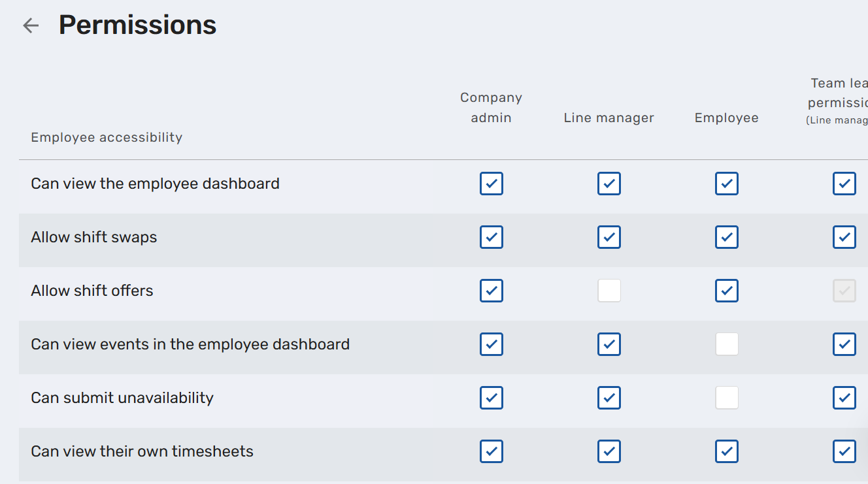Uncheck Team leader for Can view own timesheets
The height and width of the screenshot is (484, 868).
[x=844, y=451]
